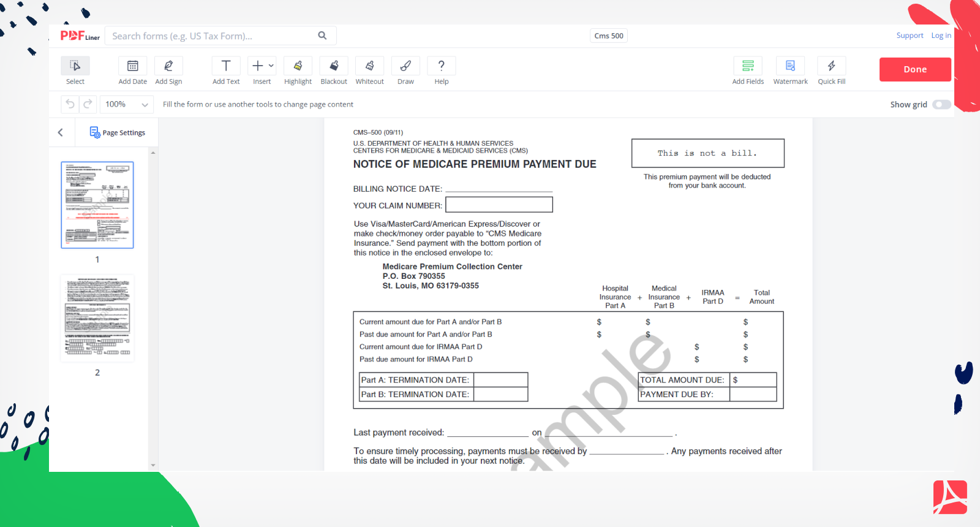Pick the Add Text tool
The image size is (980, 527).
(226, 71)
